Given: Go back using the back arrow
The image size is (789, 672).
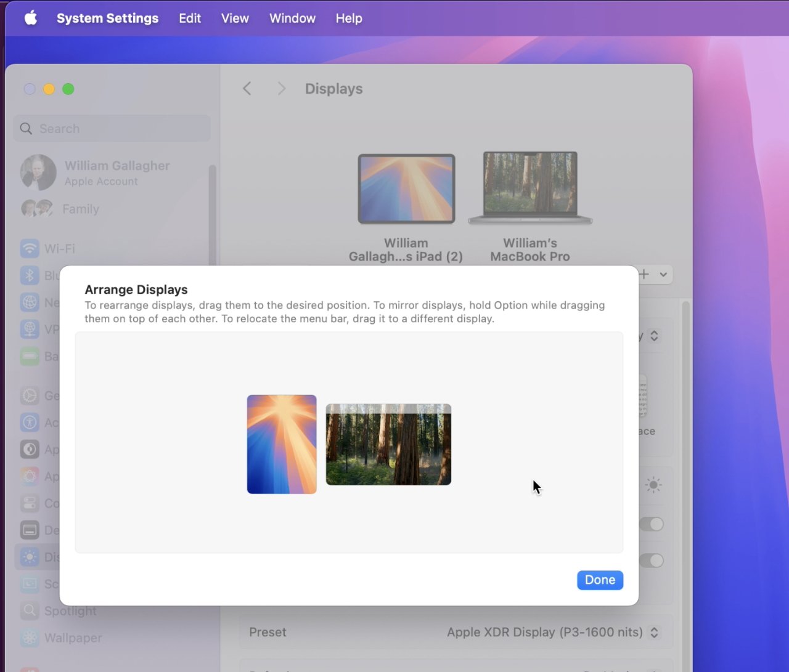Looking at the screenshot, I should click(247, 89).
